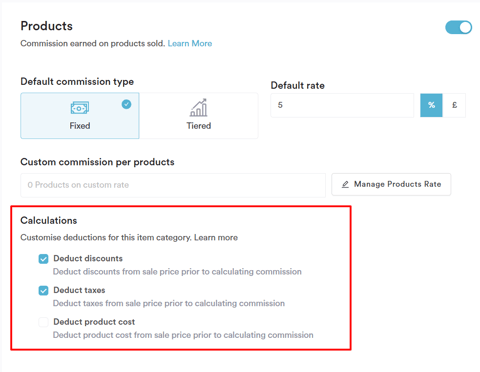Screen dimensions: 480x372
Task: Click the Products on custom rate field
Action: tap(173, 185)
